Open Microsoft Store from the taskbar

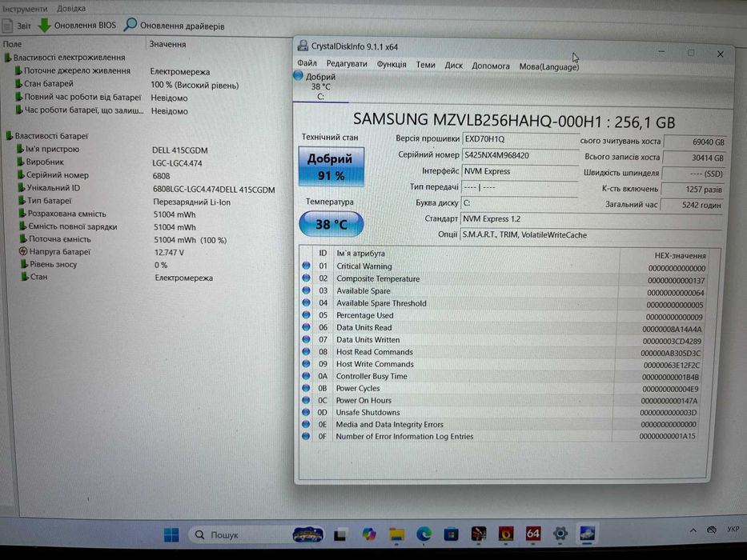click(x=451, y=534)
